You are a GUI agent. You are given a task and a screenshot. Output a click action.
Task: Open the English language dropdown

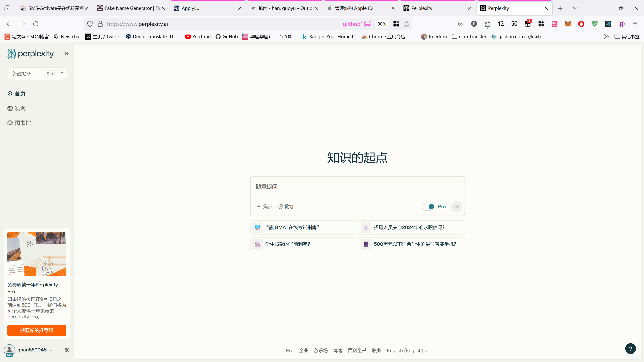tap(407, 350)
